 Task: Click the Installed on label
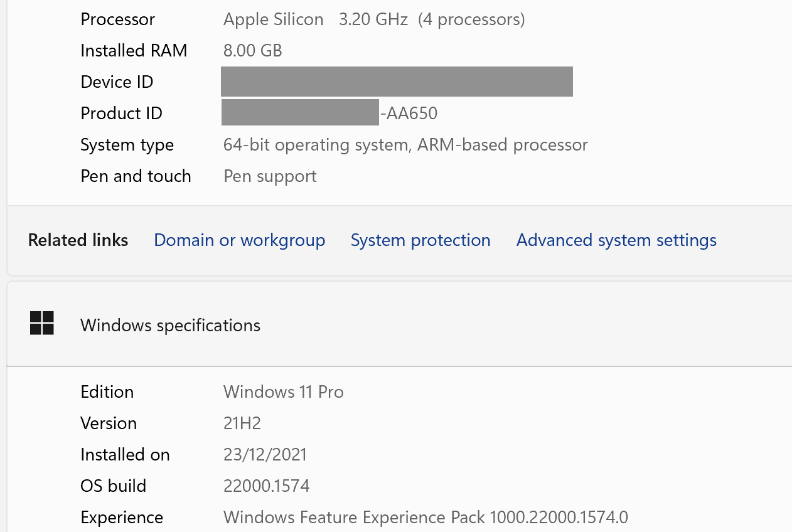[125, 455]
